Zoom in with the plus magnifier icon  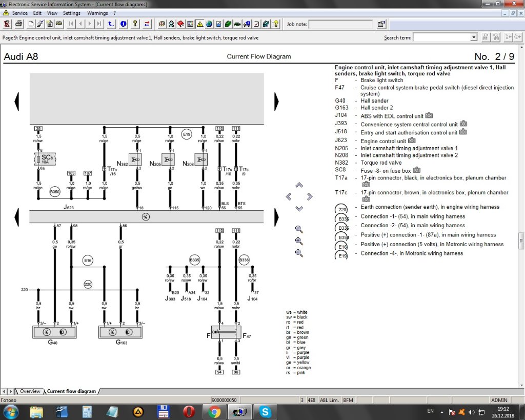(299, 241)
